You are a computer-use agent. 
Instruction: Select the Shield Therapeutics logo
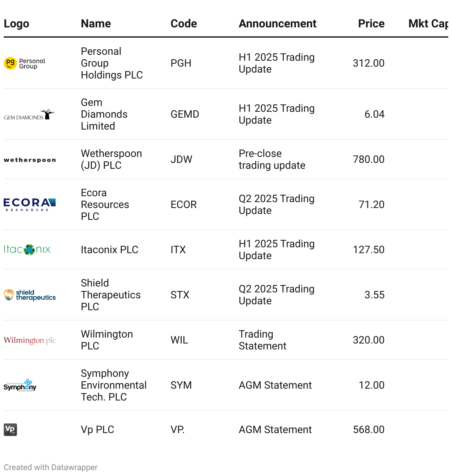coord(30,295)
